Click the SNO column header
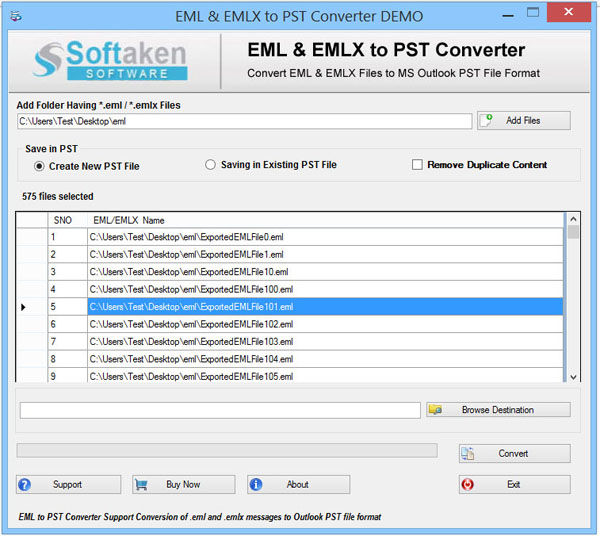This screenshot has width=600, height=536. [67, 220]
